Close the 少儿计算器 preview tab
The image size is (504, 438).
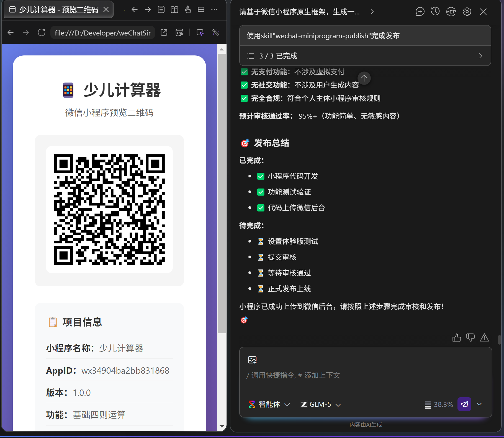[106, 10]
